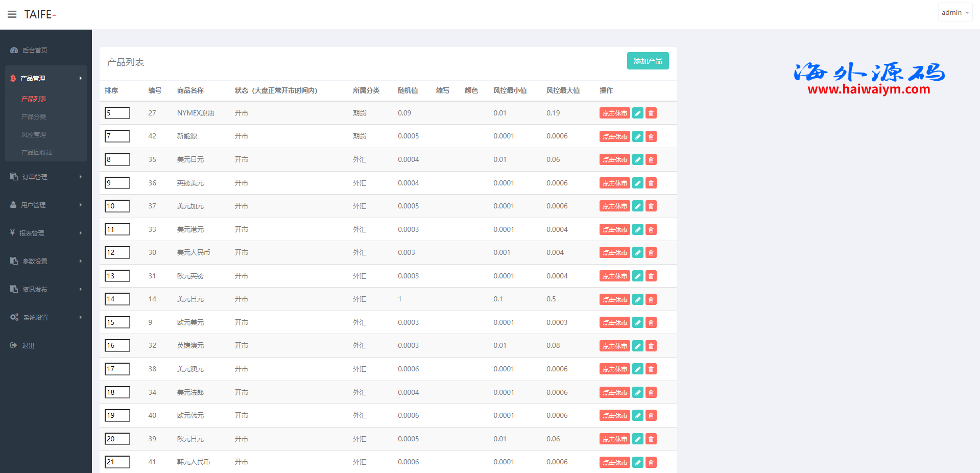
Task: Click the sort order field containing 5
Action: point(117,113)
